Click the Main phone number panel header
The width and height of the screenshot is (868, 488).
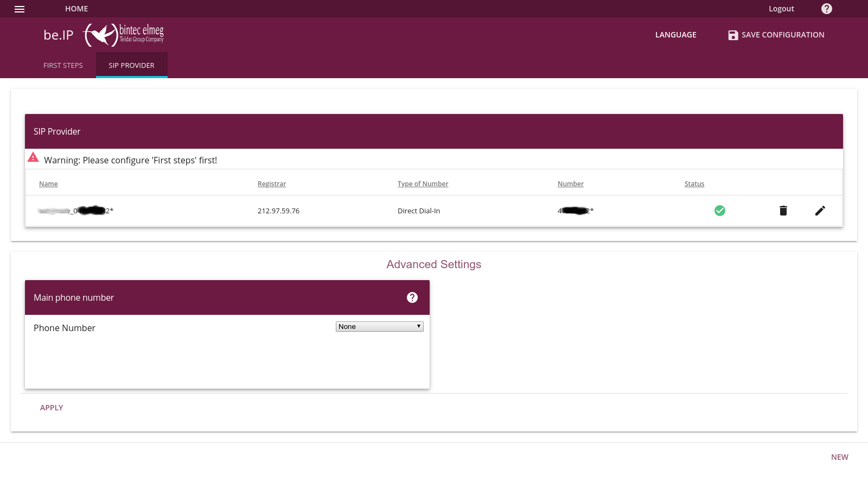(227, 297)
